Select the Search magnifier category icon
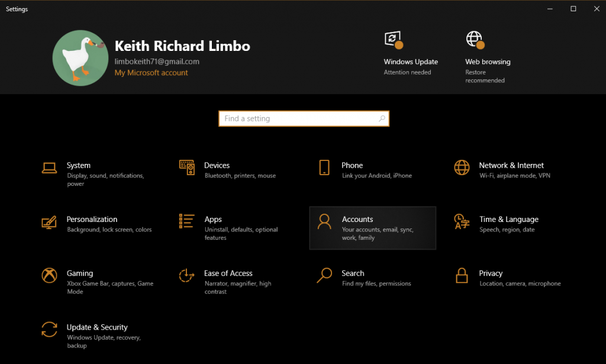The width and height of the screenshot is (606, 364). (x=324, y=275)
